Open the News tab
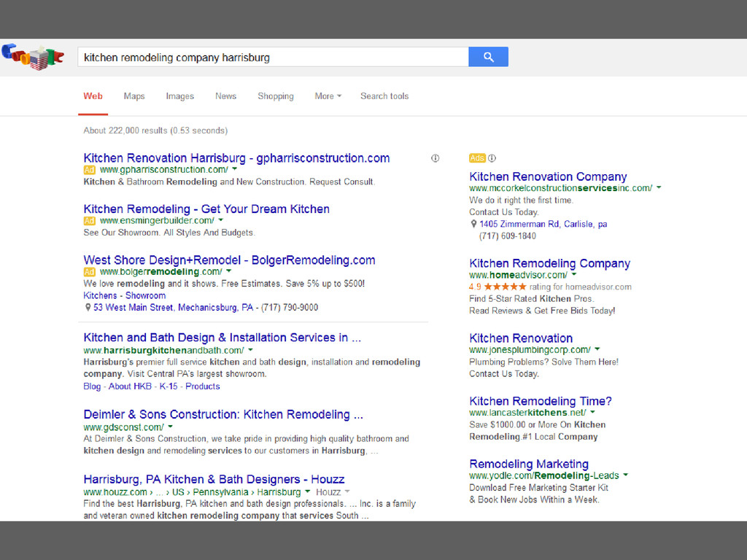The image size is (747, 560). (226, 96)
